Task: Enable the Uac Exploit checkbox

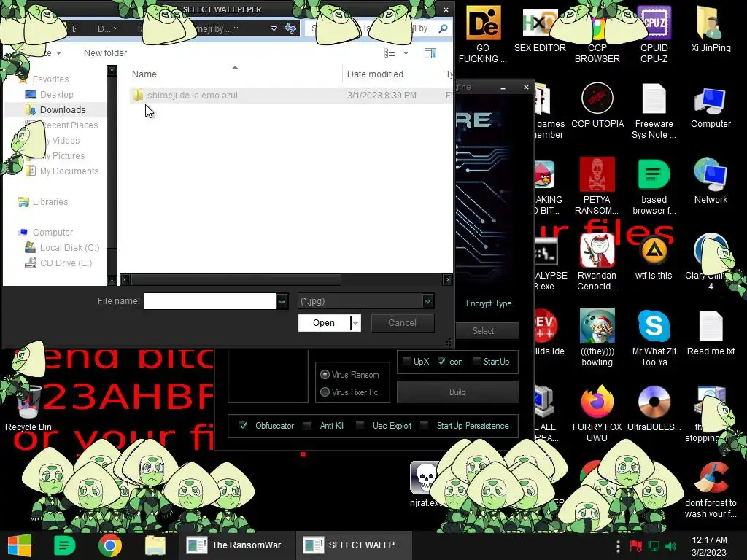Action: pyautogui.click(x=360, y=425)
